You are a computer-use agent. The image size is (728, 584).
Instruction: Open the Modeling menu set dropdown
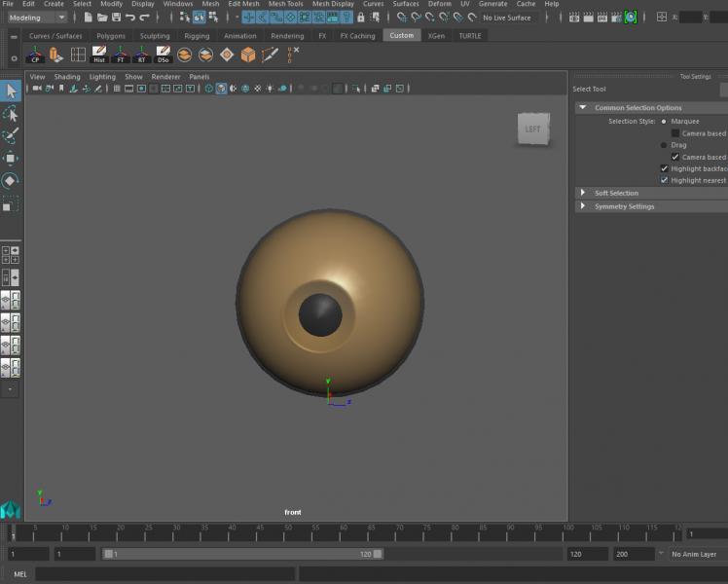click(x=37, y=18)
